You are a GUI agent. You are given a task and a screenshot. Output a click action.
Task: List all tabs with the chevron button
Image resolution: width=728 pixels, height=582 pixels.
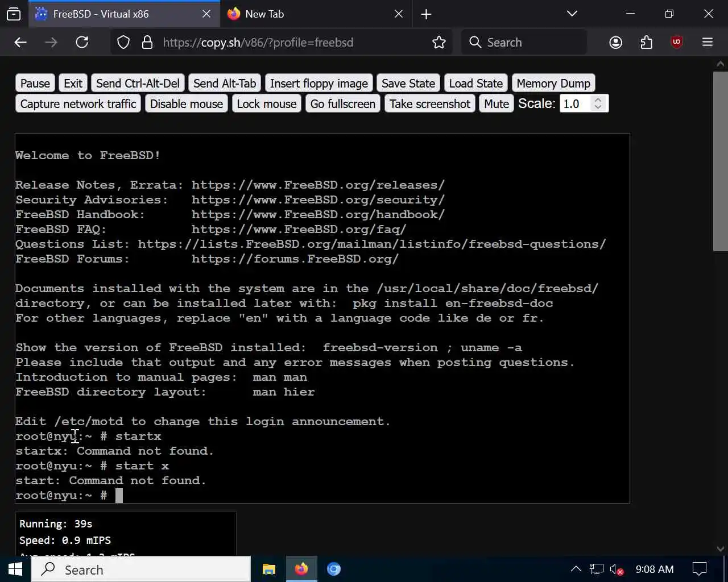click(x=572, y=14)
